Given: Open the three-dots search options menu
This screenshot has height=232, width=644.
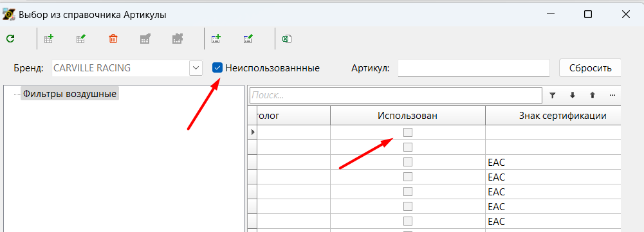Looking at the screenshot, I should (x=612, y=95).
